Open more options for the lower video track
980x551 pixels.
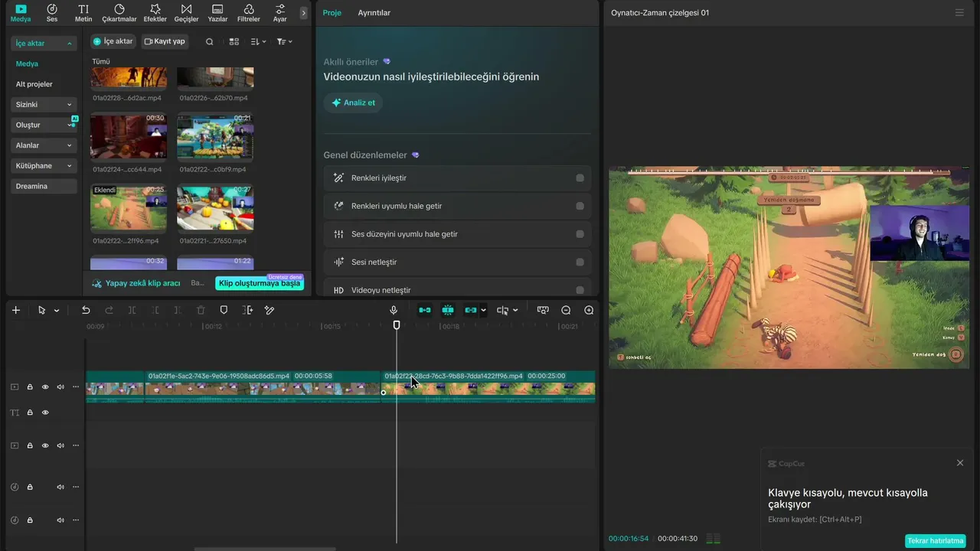76,445
